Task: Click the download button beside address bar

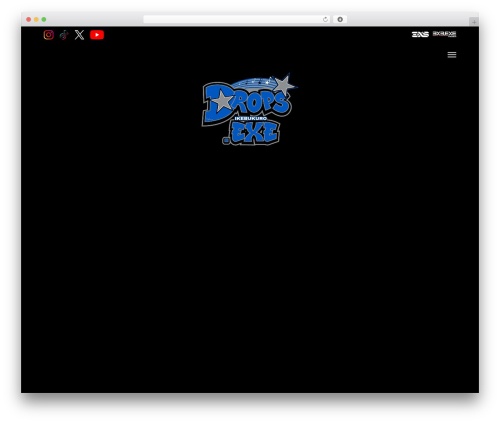Action: (x=340, y=19)
